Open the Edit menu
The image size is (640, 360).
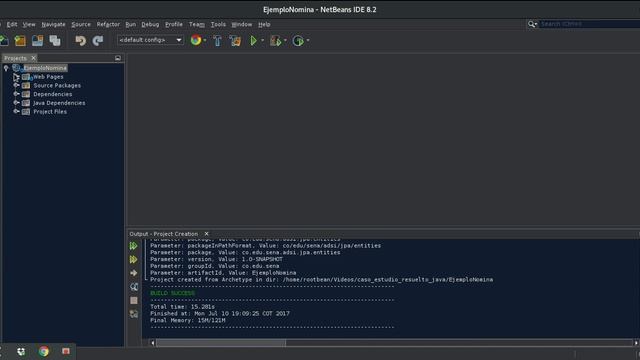coord(12,24)
